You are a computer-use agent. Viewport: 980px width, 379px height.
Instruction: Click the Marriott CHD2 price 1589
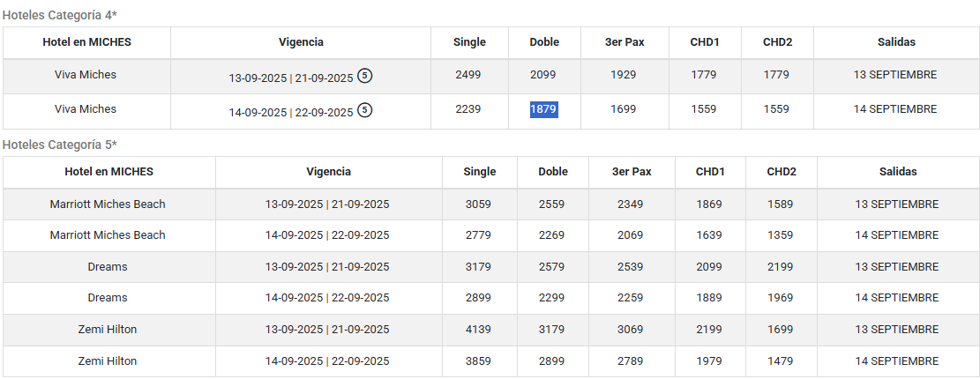tap(781, 204)
